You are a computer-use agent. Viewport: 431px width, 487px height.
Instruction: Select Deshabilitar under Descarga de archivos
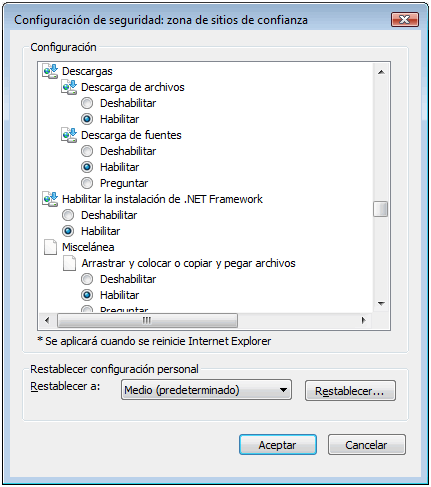tap(87, 103)
